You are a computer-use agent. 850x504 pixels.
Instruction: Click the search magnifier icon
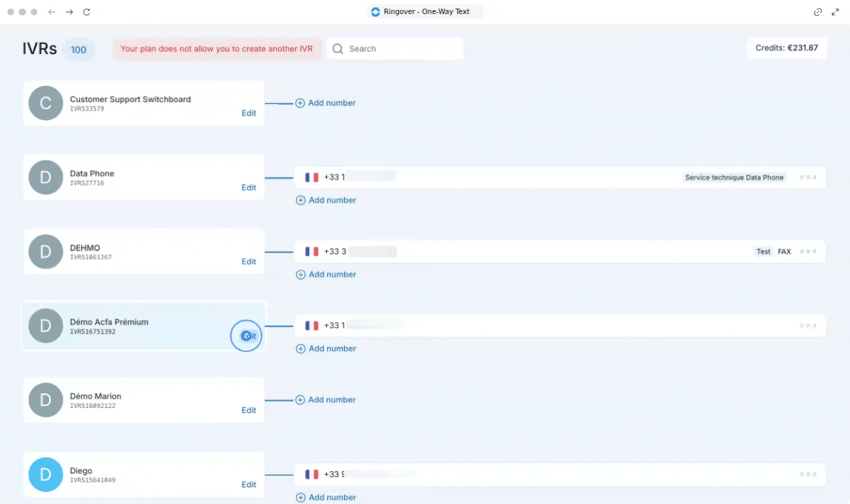click(x=338, y=49)
